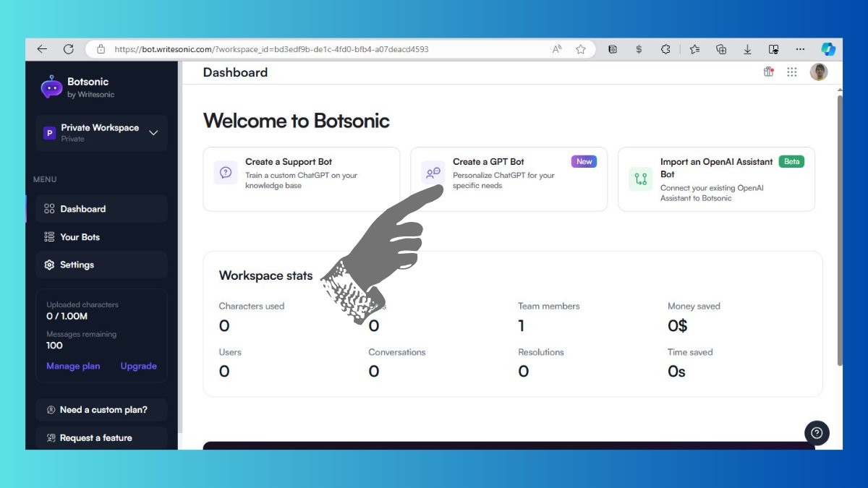Image resolution: width=868 pixels, height=488 pixels.
Task: Click the Workspace stats heading
Action: coord(266,275)
